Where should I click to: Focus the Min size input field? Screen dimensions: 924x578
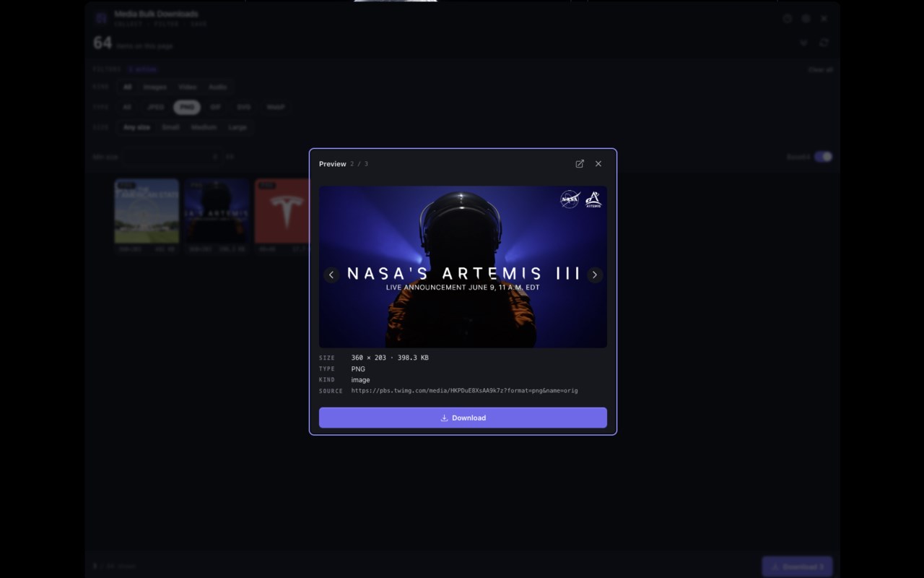(172, 157)
